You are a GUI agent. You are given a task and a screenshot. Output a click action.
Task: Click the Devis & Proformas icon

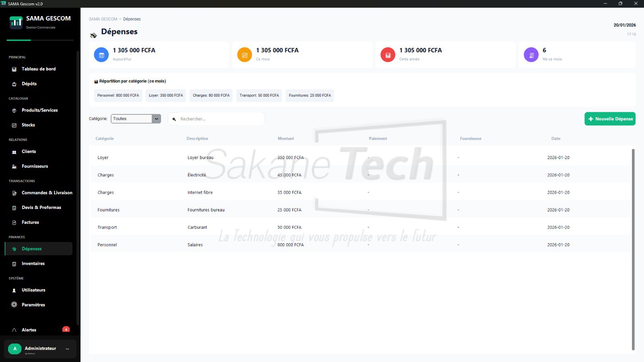[x=14, y=208]
